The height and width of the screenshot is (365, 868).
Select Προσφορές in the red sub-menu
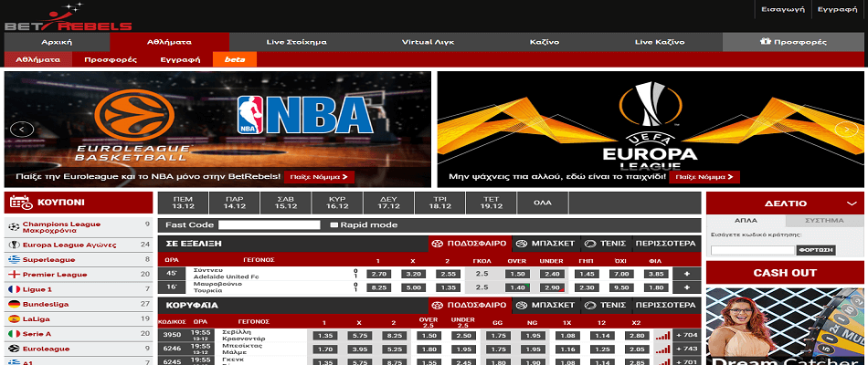(x=111, y=59)
